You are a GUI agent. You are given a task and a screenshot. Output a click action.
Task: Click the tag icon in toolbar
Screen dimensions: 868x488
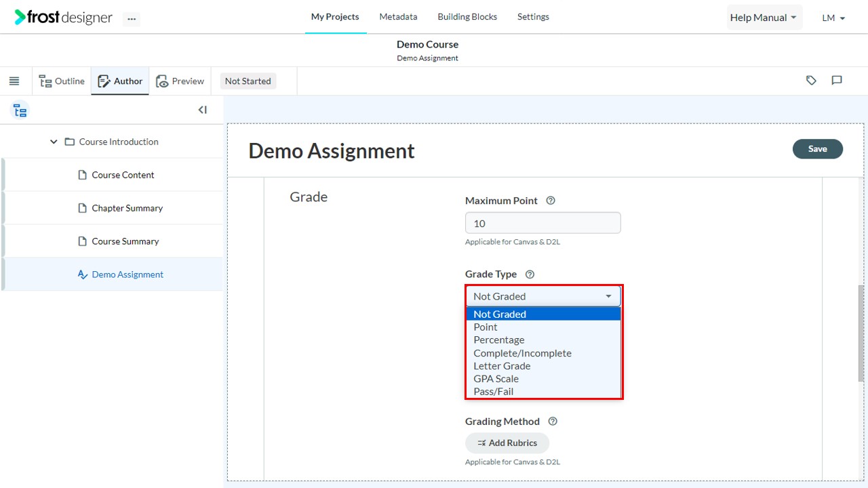click(811, 81)
